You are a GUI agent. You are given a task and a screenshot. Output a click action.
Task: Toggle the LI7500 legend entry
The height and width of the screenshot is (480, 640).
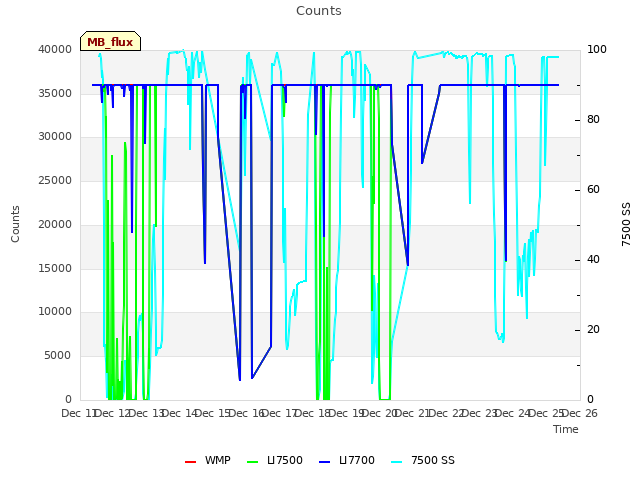click(x=275, y=460)
